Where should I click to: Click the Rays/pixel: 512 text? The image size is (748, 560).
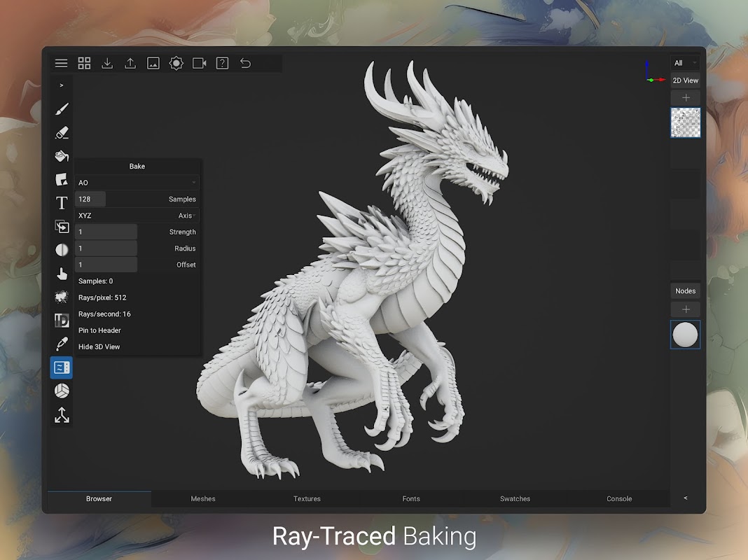click(x=102, y=297)
